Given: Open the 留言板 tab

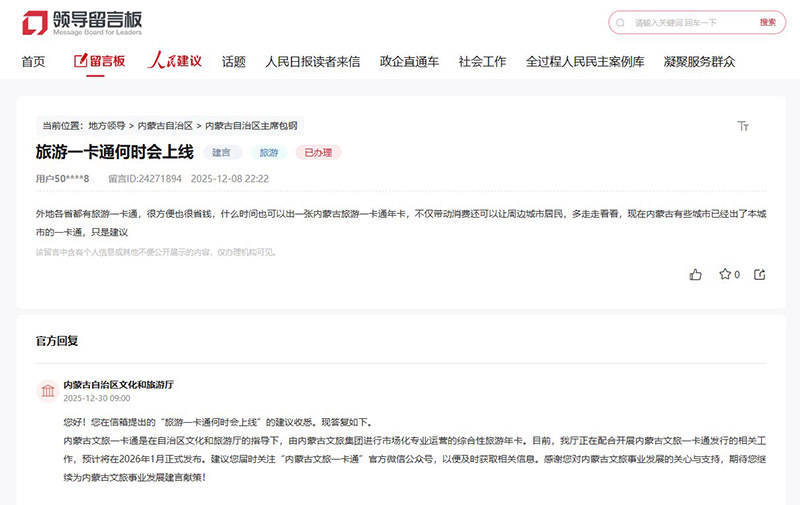Looking at the screenshot, I should [x=99, y=61].
